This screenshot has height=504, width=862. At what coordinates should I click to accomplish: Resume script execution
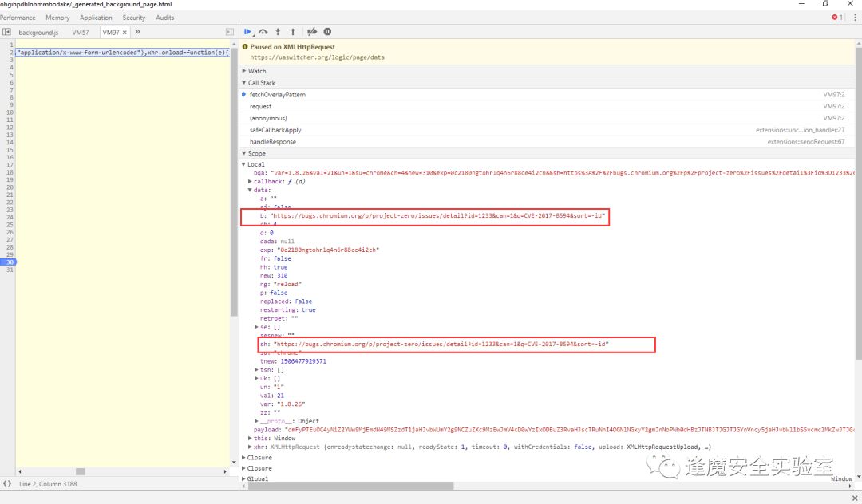248,32
